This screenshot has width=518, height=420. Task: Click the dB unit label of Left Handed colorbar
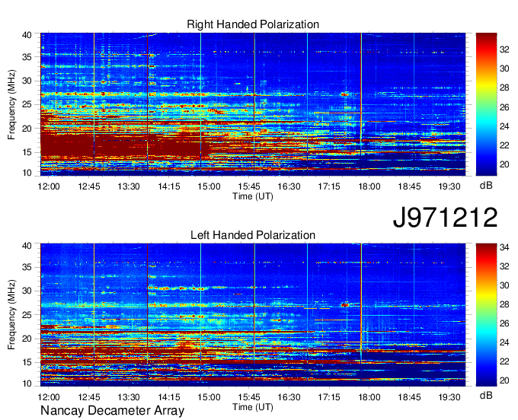pos(486,395)
